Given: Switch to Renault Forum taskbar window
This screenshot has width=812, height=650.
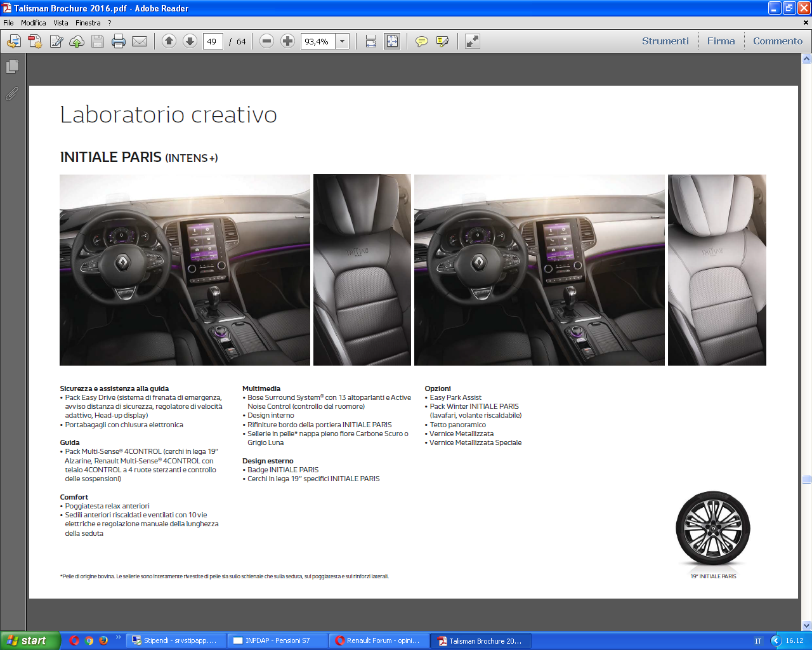Looking at the screenshot, I should tap(378, 640).
